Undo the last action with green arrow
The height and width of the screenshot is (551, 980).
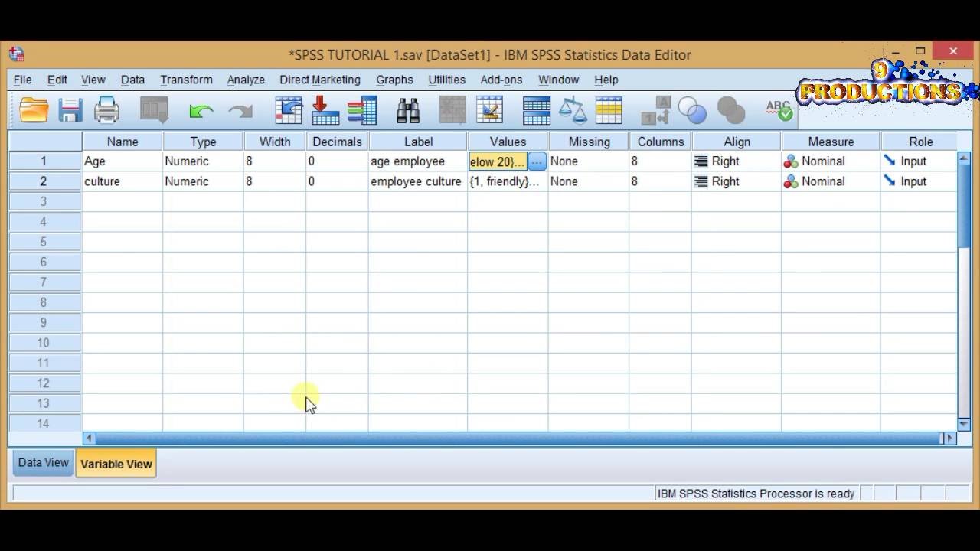click(x=201, y=112)
